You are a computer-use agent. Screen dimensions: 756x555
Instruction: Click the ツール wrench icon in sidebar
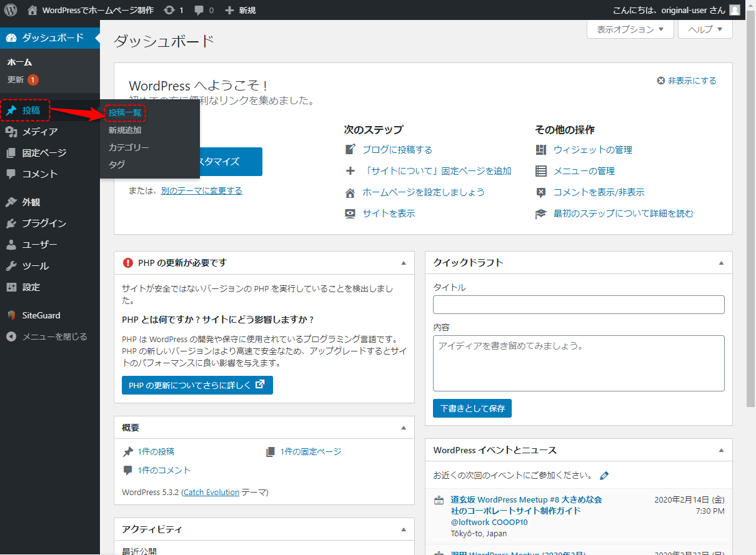pos(11,266)
